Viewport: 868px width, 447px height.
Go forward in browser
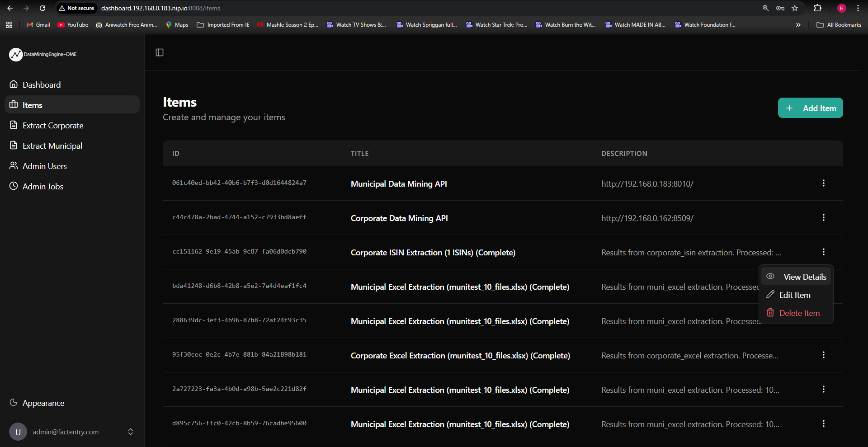click(26, 8)
